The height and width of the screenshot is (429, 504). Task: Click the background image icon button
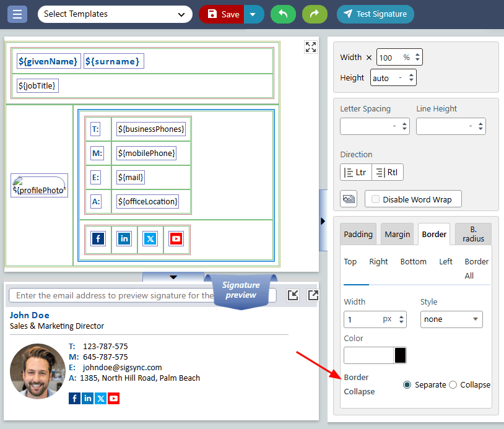[x=349, y=199]
